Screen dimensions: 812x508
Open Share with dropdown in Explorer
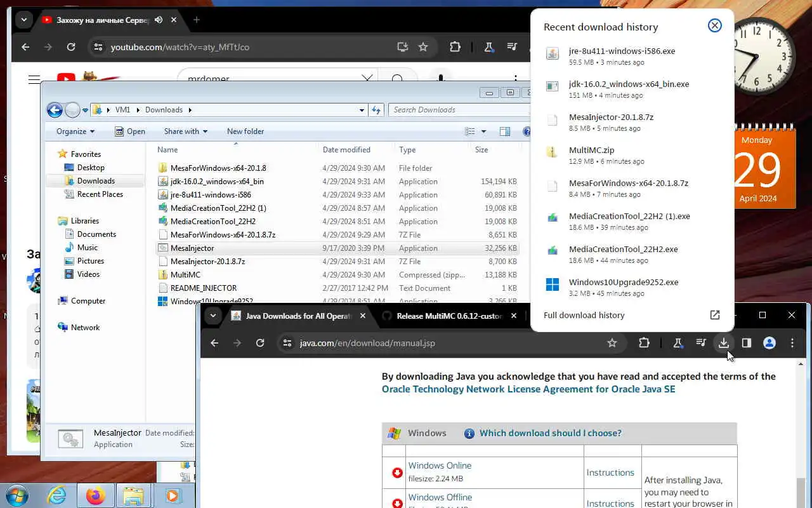(186, 131)
